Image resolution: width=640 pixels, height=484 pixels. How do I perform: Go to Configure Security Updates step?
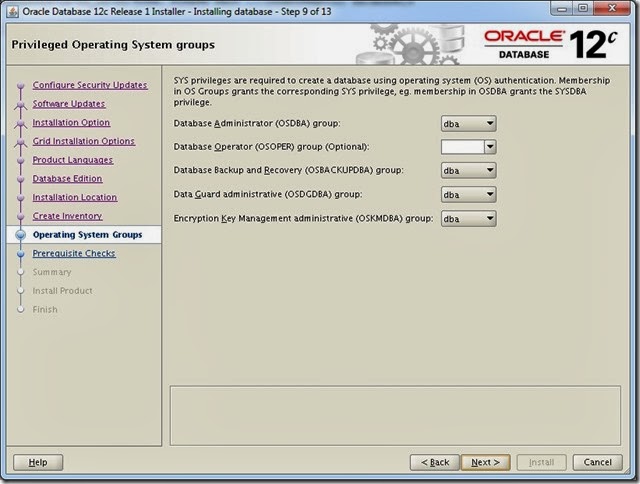pyautogui.click(x=90, y=85)
